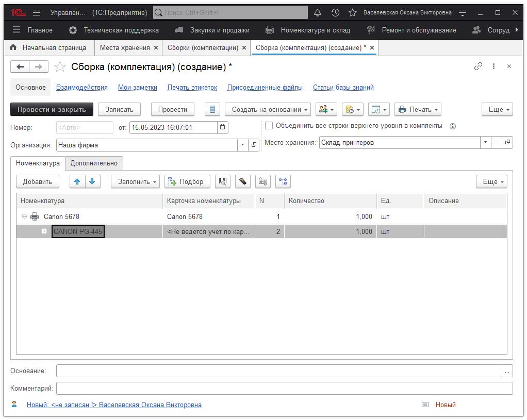Click into the Комментарий input field

[284, 388]
